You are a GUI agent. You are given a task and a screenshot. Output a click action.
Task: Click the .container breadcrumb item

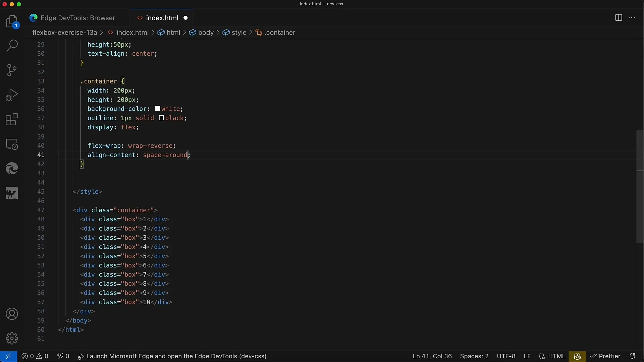pos(279,33)
